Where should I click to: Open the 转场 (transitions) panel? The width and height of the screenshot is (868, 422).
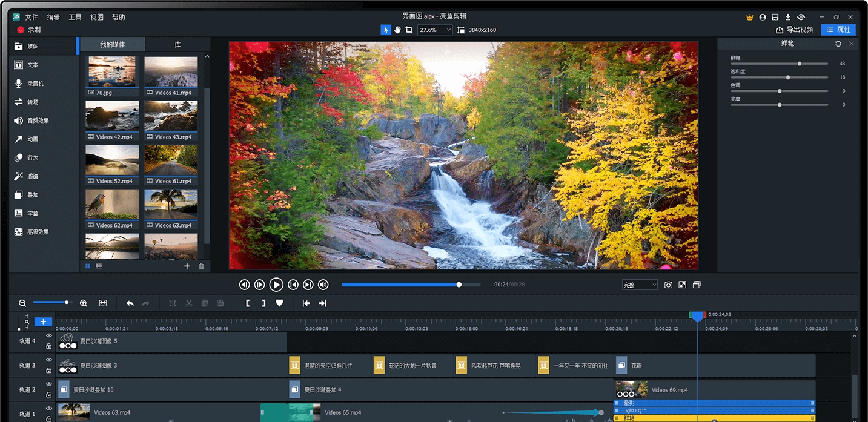(19, 102)
